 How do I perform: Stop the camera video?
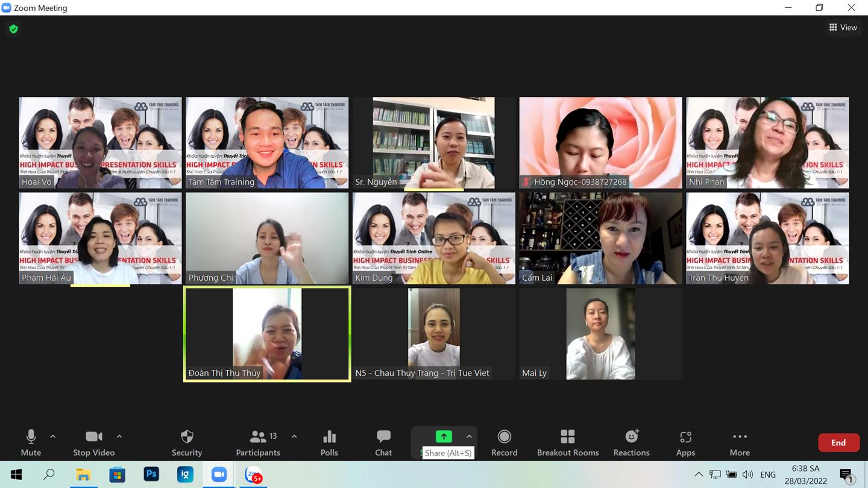click(x=93, y=442)
